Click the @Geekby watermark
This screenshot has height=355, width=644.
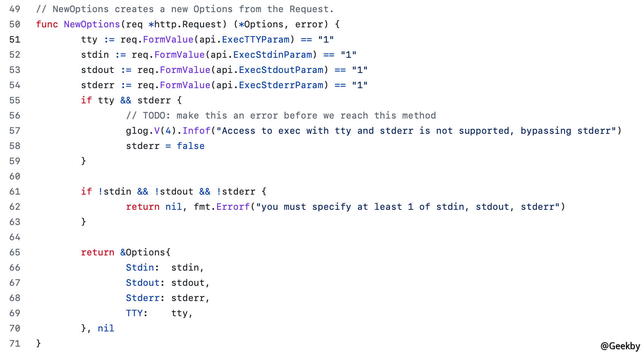tap(620, 346)
